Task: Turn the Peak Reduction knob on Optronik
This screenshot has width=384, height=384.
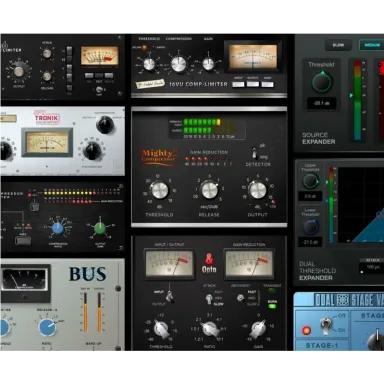Action: [x=92, y=151]
